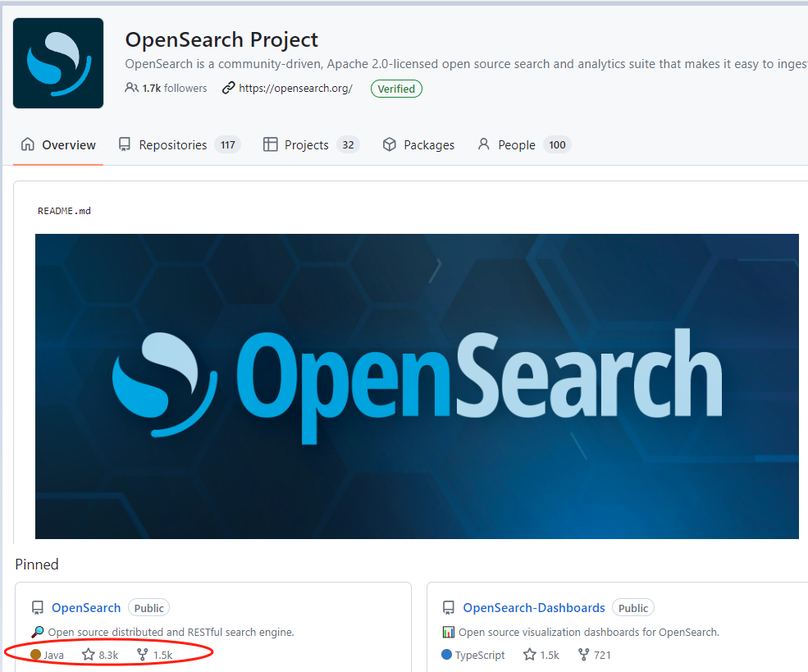
Task: View 8.3k stargazers of OpenSearch
Action: click(x=100, y=655)
